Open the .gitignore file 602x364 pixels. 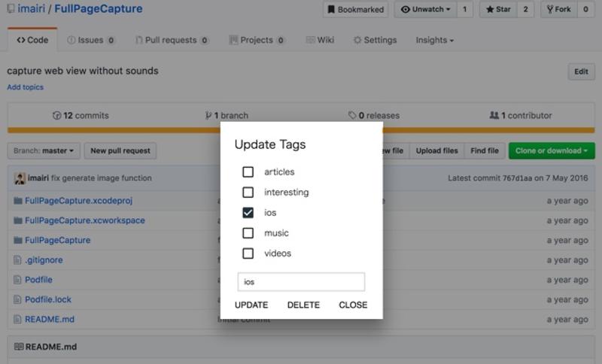coord(44,260)
